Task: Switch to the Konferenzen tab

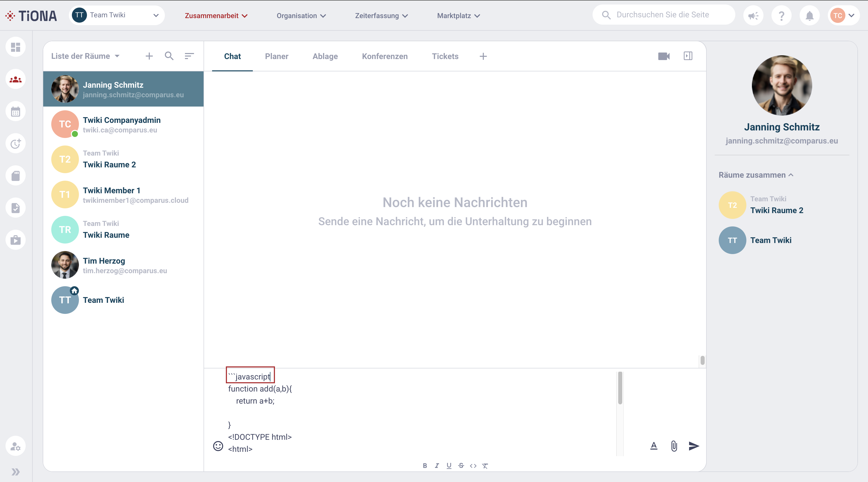Action: [x=385, y=56]
